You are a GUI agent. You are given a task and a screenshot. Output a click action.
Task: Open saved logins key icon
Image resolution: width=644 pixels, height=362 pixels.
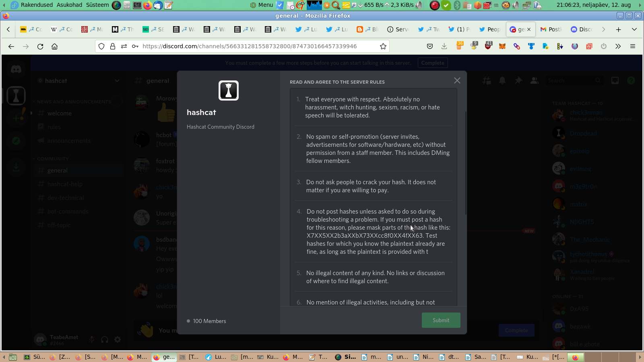[135, 46]
